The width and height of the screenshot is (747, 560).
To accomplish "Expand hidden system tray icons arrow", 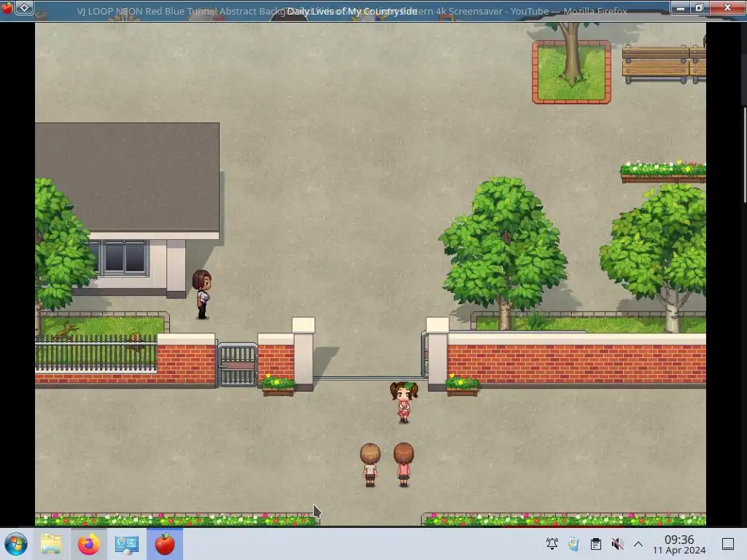I will coord(638,544).
